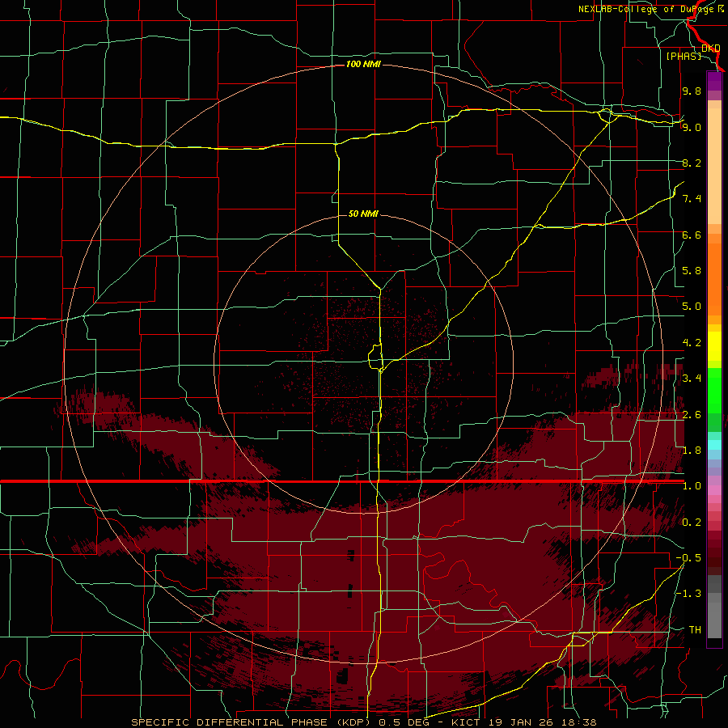Image resolution: width=728 pixels, height=728 pixels.
Task: Click the 1.8 scale value
Action: (x=692, y=451)
